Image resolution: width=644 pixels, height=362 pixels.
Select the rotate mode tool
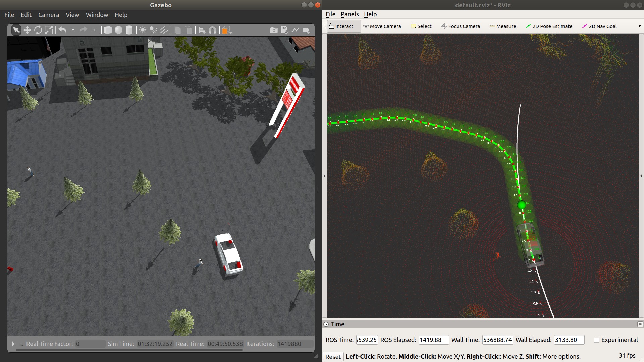click(38, 30)
